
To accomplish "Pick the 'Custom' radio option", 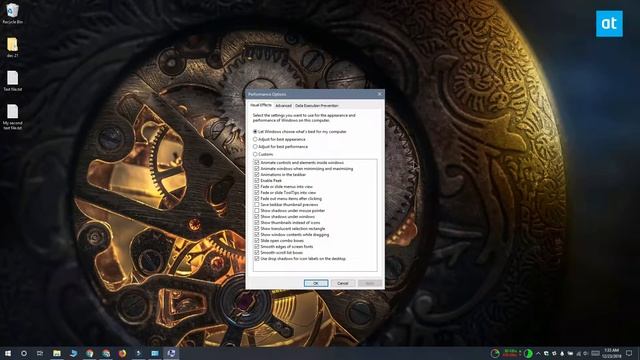I will 255,154.
